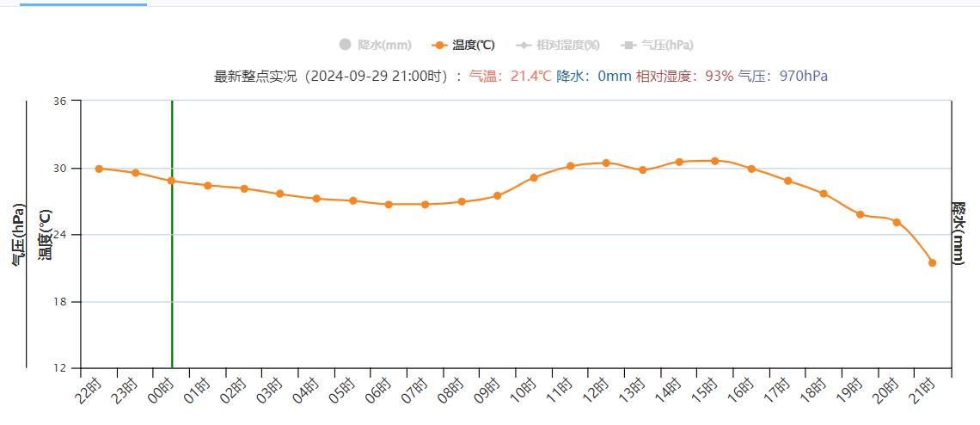Click the temperature data point at 00时
The image size is (980, 425).
[x=171, y=181]
